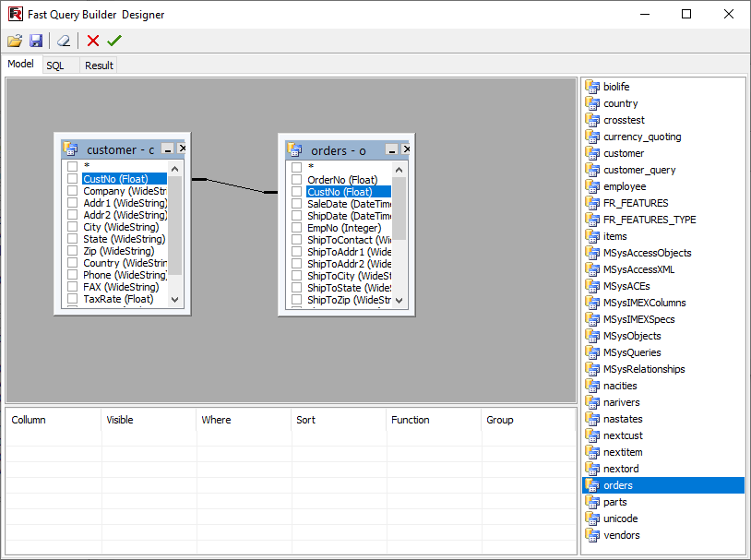Switch to the SQL tab
The width and height of the screenshot is (751, 560).
(55, 66)
